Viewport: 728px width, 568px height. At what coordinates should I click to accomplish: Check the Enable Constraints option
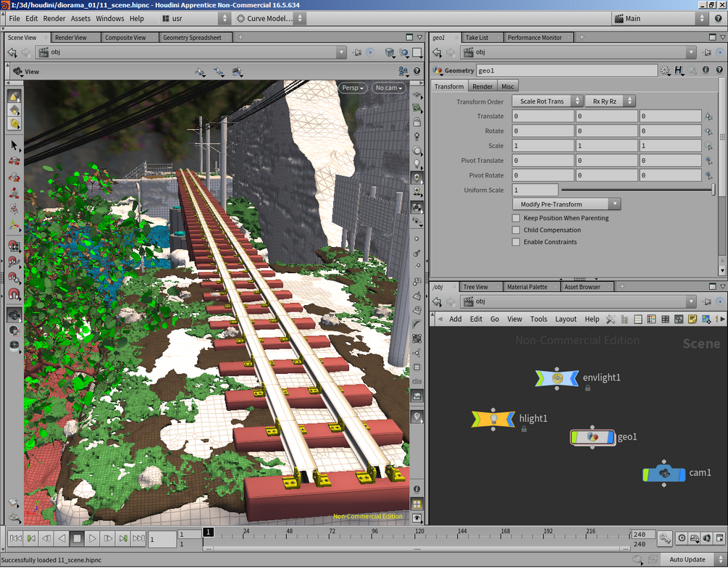pyautogui.click(x=516, y=242)
